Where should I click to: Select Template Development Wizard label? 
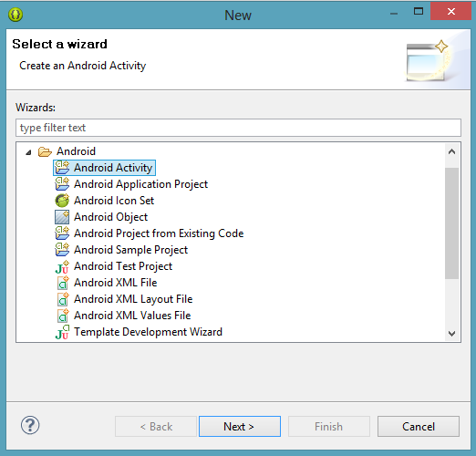coord(148,332)
